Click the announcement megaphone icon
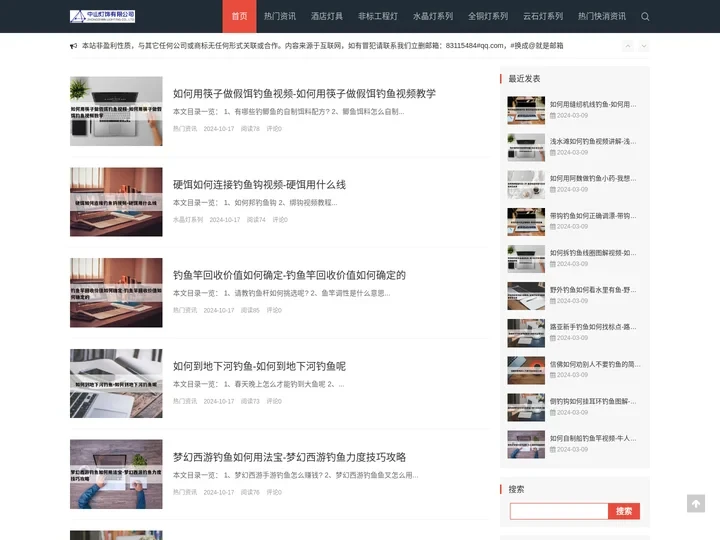Image resolution: width=720 pixels, height=540 pixels. coord(73,46)
